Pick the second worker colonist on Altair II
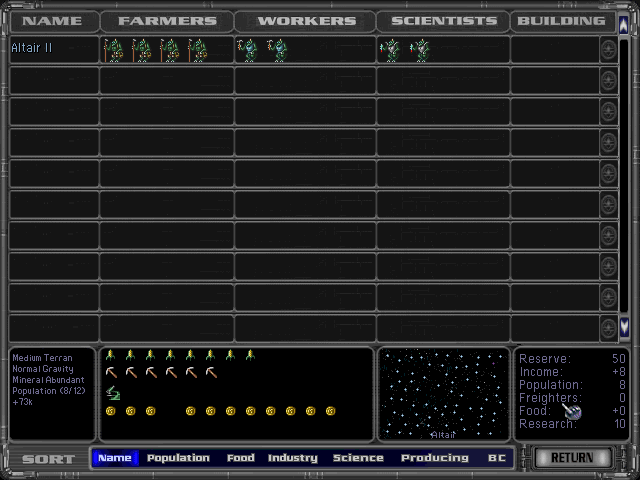The image size is (640, 480). [277, 50]
